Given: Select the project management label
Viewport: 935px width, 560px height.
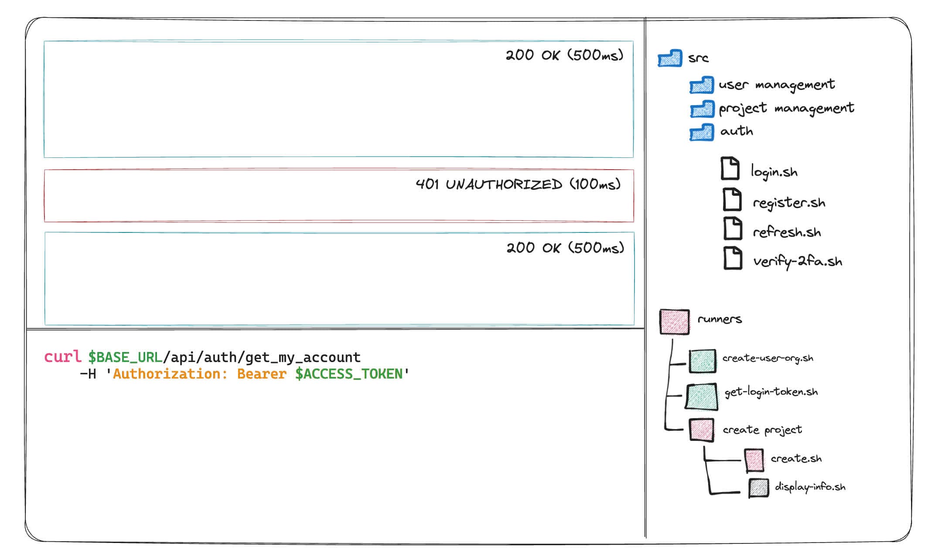Looking at the screenshot, I should click(786, 108).
